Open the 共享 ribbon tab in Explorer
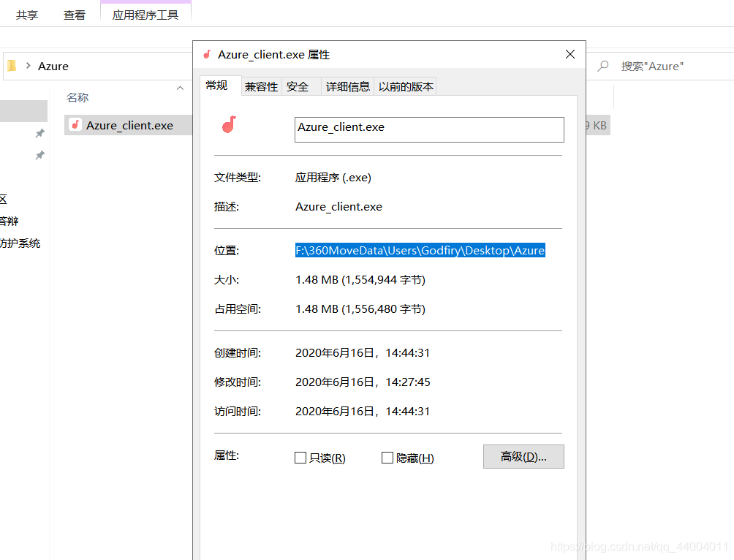 [27, 15]
